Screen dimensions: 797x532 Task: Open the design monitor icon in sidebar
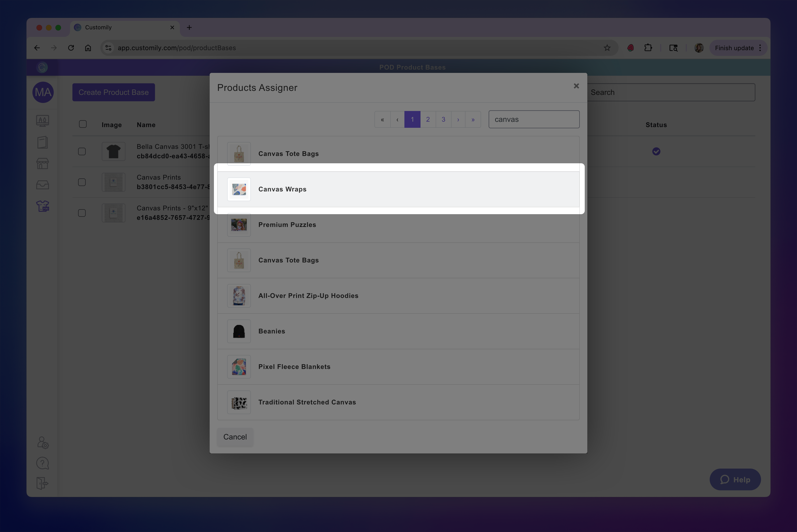click(42, 121)
